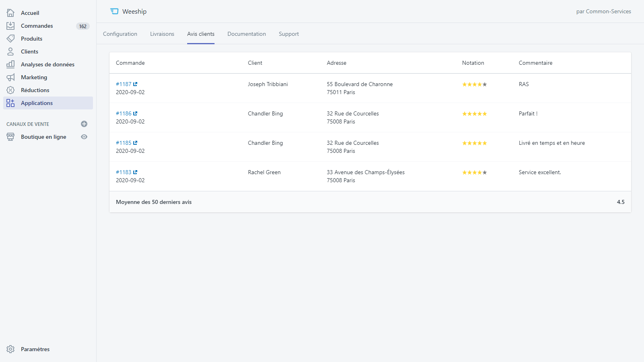Viewport: 644px width, 362px height.
Task: Click the par Common-Services text
Action: (x=603, y=11)
